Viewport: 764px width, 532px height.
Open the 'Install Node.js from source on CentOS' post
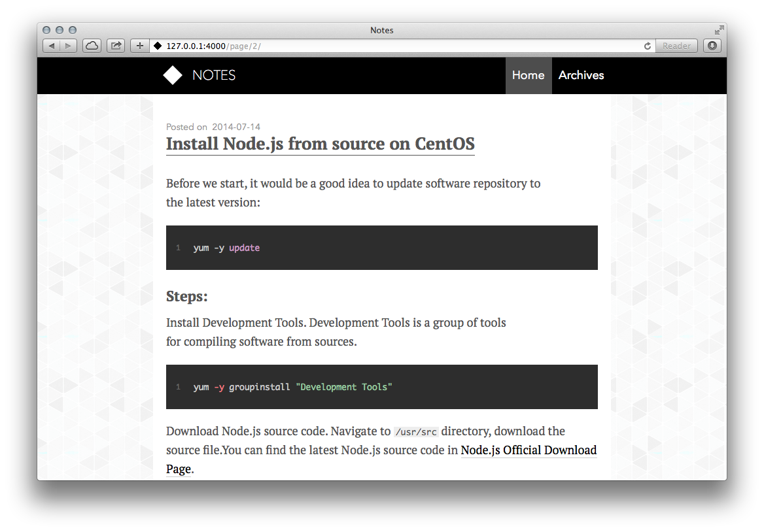[320, 144]
